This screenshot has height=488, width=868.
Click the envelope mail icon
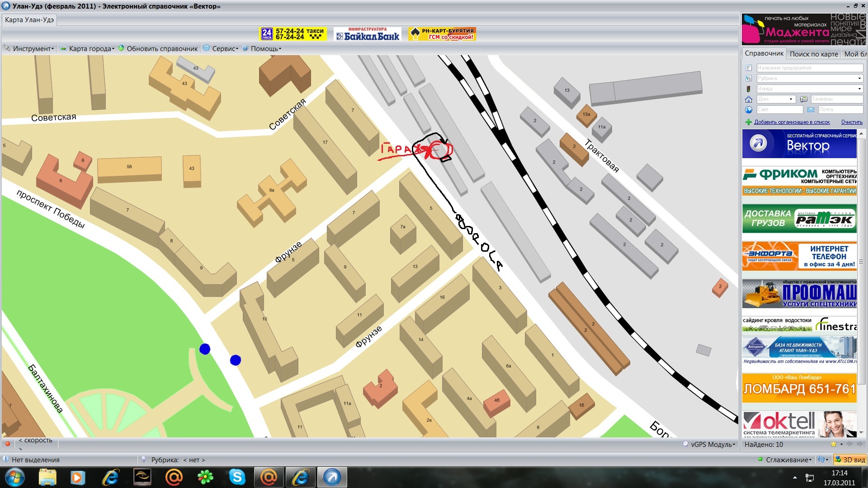coord(811,110)
